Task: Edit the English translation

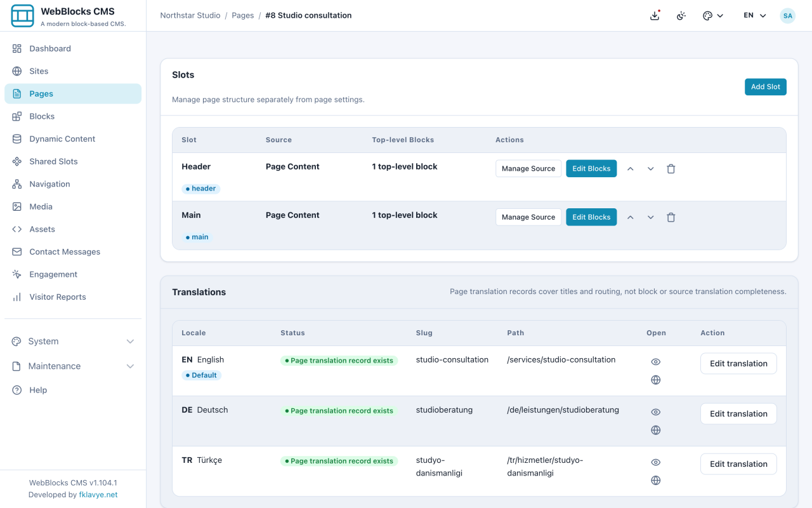Action: coord(738,364)
